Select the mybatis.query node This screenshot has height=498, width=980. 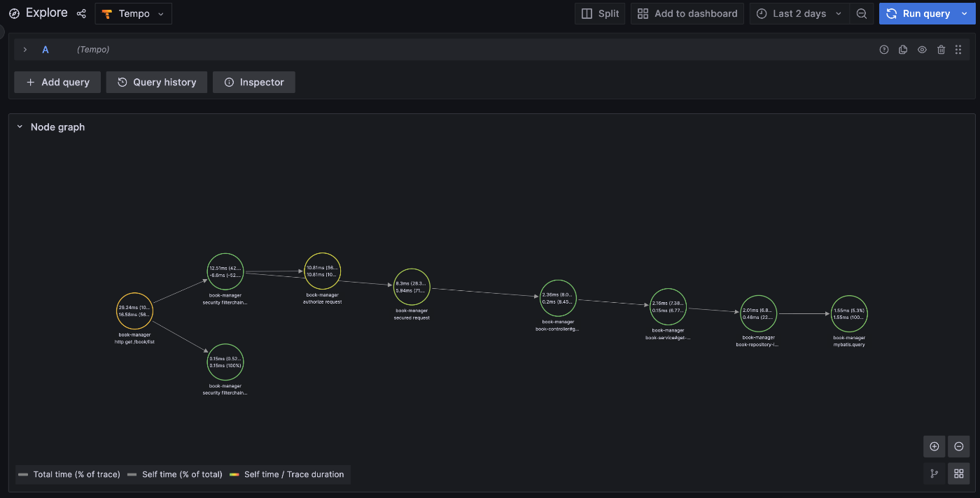pyautogui.click(x=849, y=314)
